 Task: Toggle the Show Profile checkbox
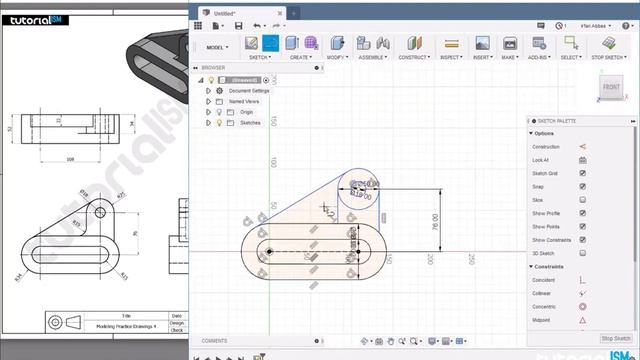582,213
